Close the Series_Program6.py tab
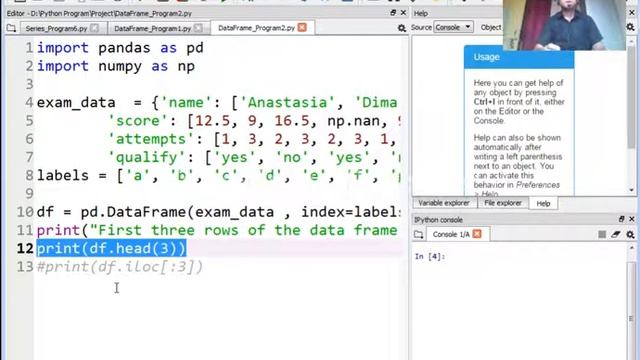 coord(94,28)
